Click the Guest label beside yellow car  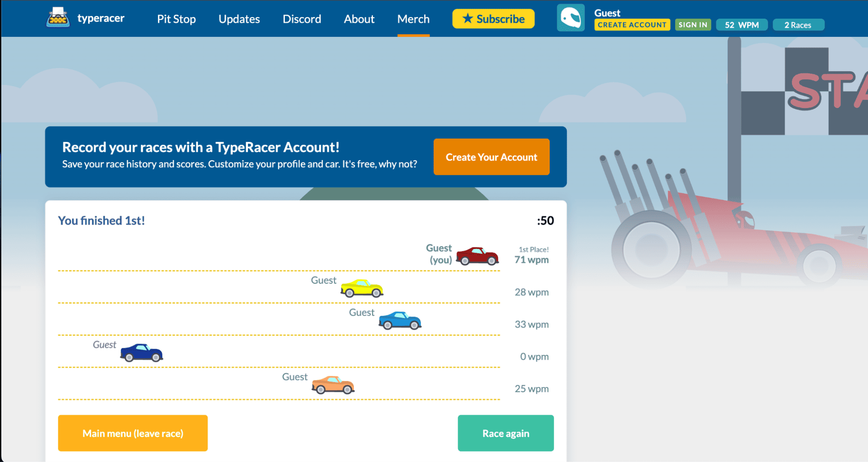point(323,280)
